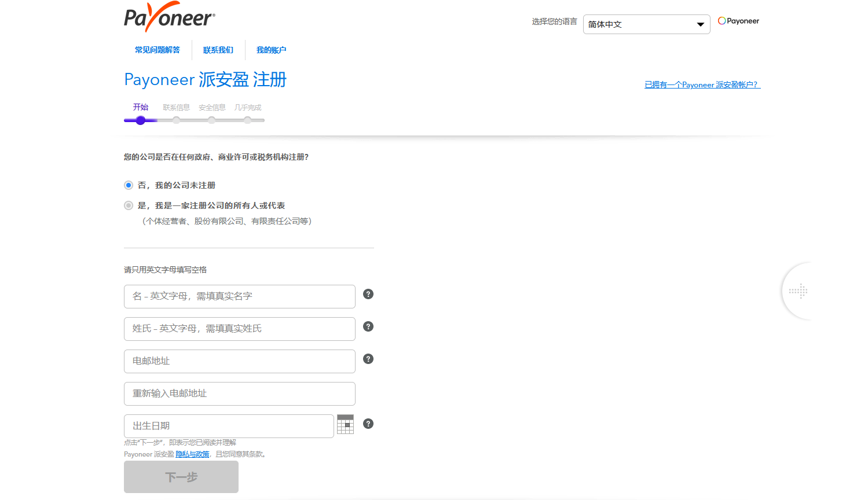Open help icon for 姓氏 last name field
Viewport: 868px width, 500px height.
pos(368,326)
